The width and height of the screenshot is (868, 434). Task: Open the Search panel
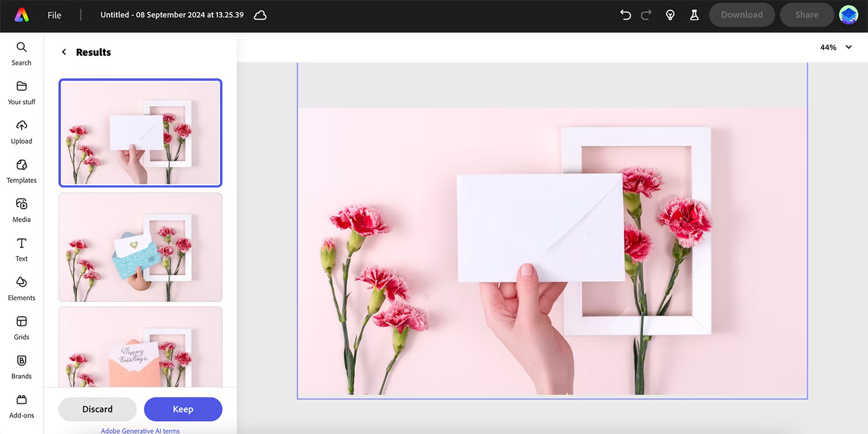pyautogui.click(x=21, y=53)
